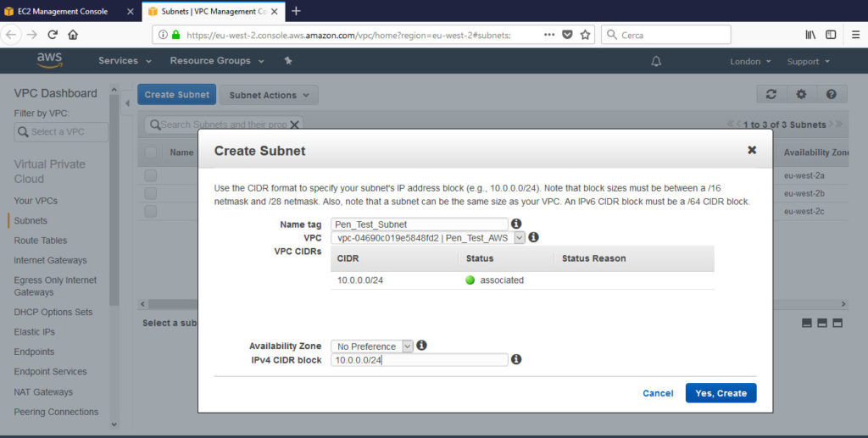Show info icon next to Name tag

click(x=516, y=224)
